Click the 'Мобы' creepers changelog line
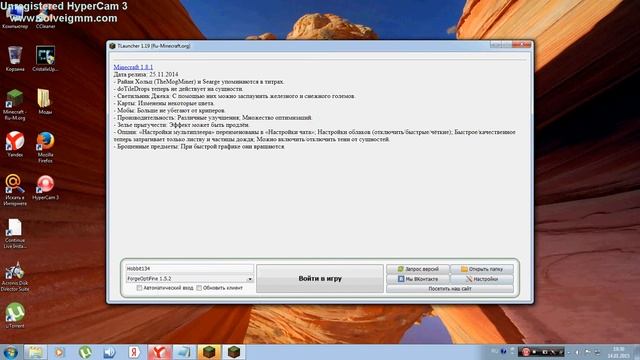This screenshot has height=360, width=640. pos(169,110)
